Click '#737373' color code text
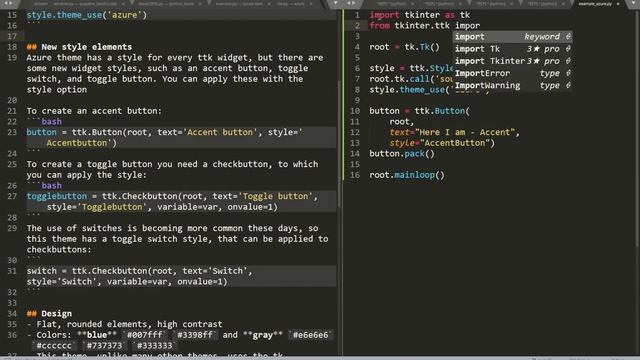The width and height of the screenshot is (640, 360). (104, 346)
